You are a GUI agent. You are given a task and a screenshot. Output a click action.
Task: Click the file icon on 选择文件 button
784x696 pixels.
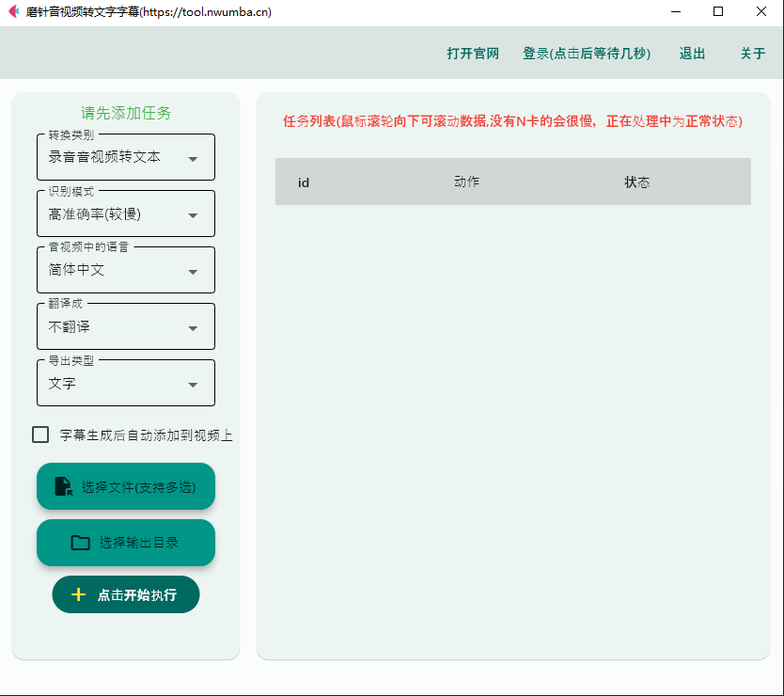click(x=64, y=486)
